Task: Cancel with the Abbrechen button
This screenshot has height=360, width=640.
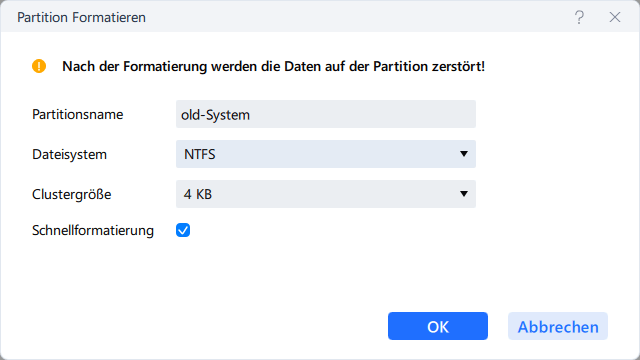Action: coord(558,326)
